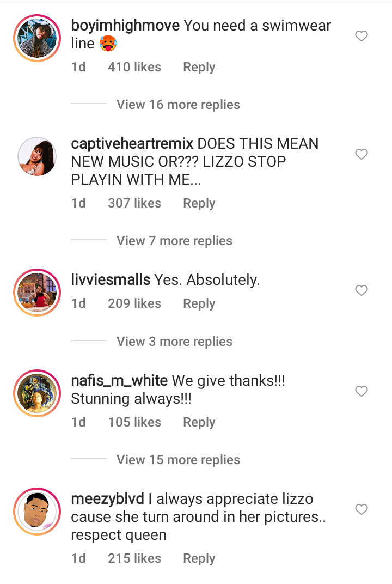
Task: Open livviesmalls username link
Action: [x=111, y=280]
